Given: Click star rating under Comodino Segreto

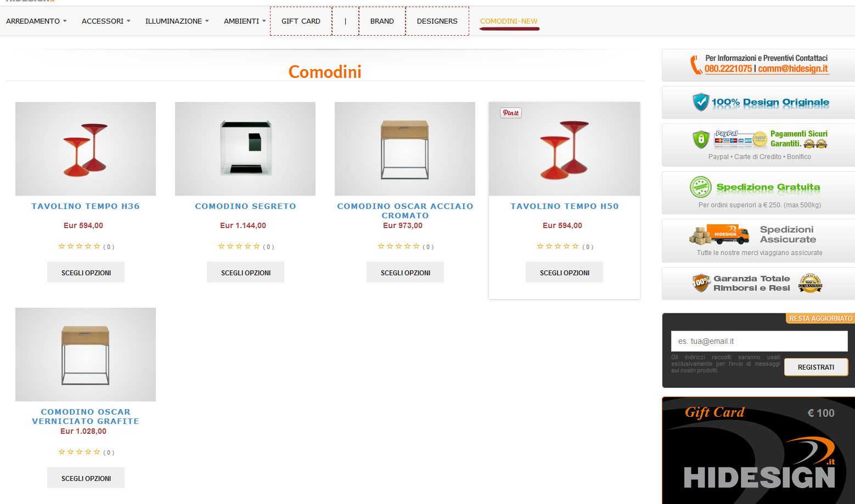Looking at the screenshot, I should [239, 246].
